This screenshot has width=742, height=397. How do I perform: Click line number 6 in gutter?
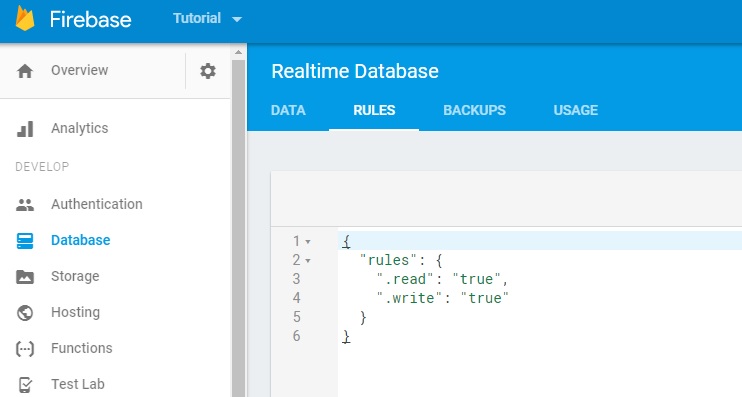(296, 335)
